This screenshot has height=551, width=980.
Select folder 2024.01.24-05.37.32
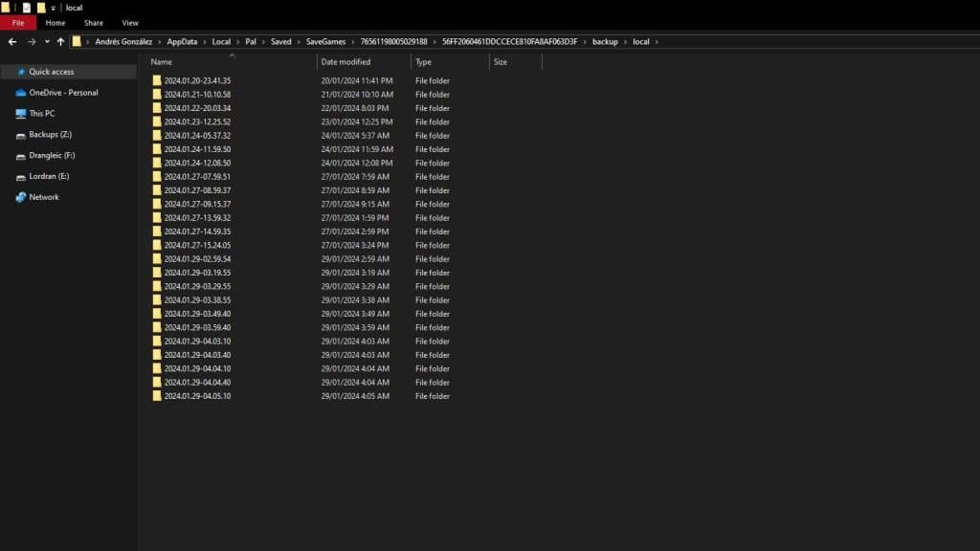point(197,136)
